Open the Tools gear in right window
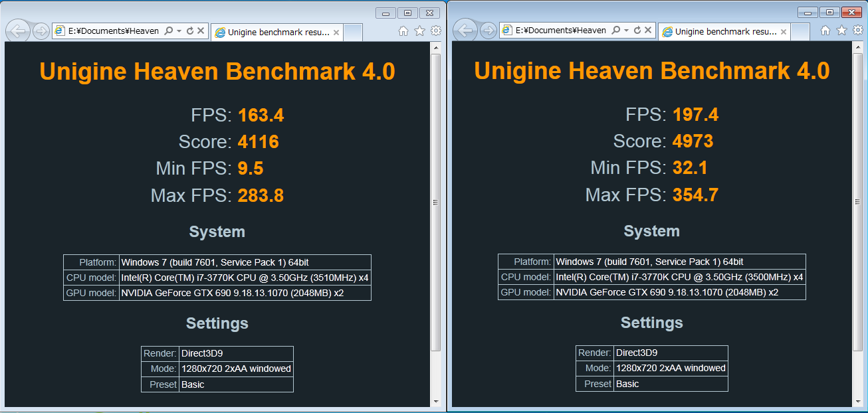 (858, 31)
